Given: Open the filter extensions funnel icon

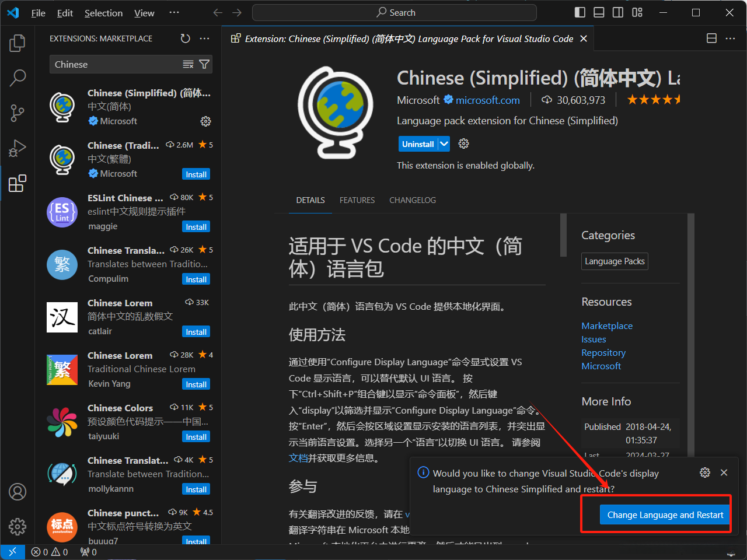Looking at the screenshot, I should 204,64.
